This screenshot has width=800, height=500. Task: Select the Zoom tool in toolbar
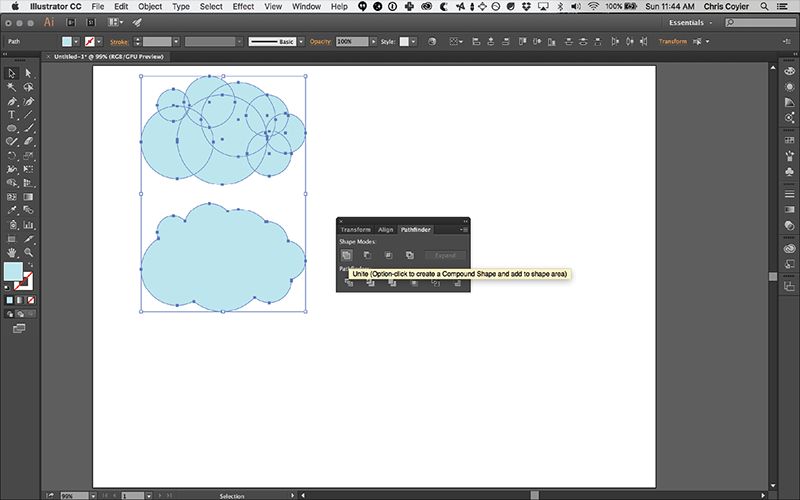click(29, 253)
